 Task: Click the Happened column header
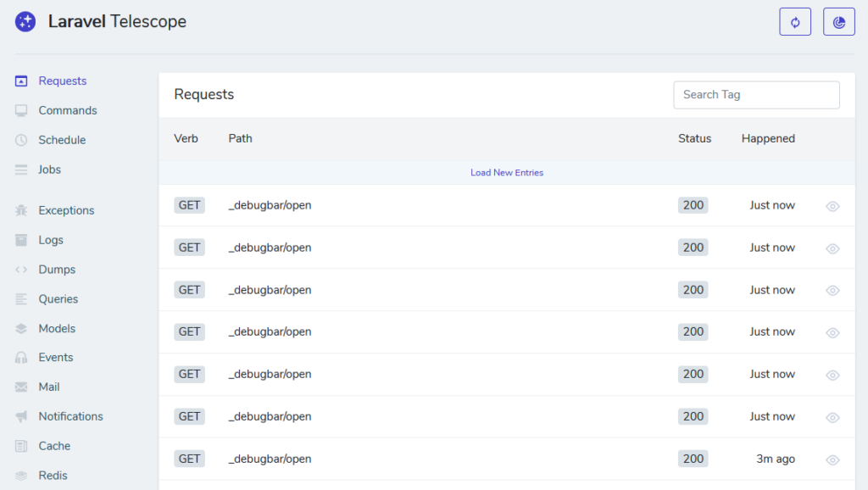click(x=768, y=138)
